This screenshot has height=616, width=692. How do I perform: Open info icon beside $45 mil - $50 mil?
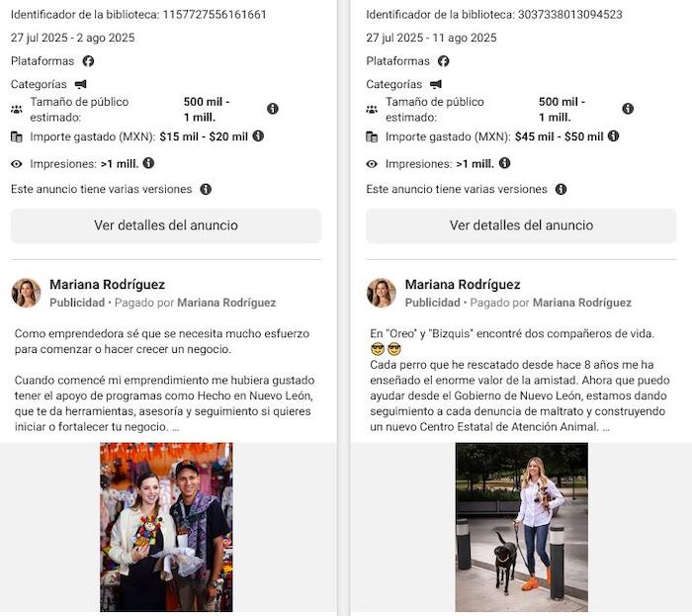[x=614, y=135]
